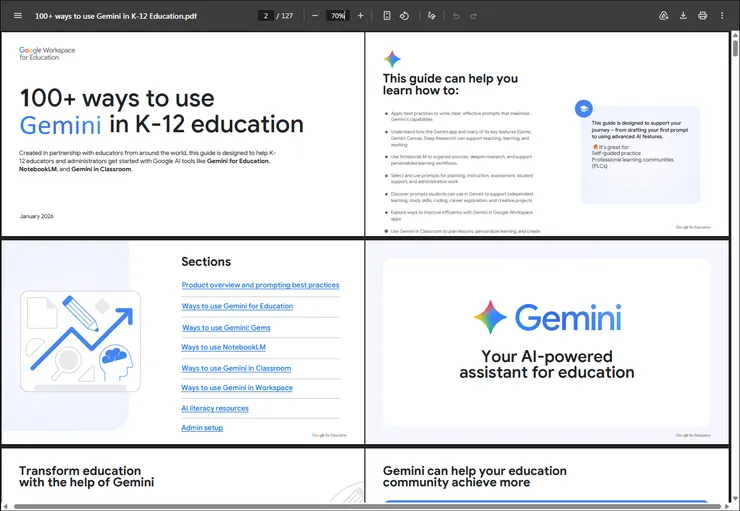Open Ways to use NotebookLM link
The image size is (740, 511).
(x=223, y=347)
